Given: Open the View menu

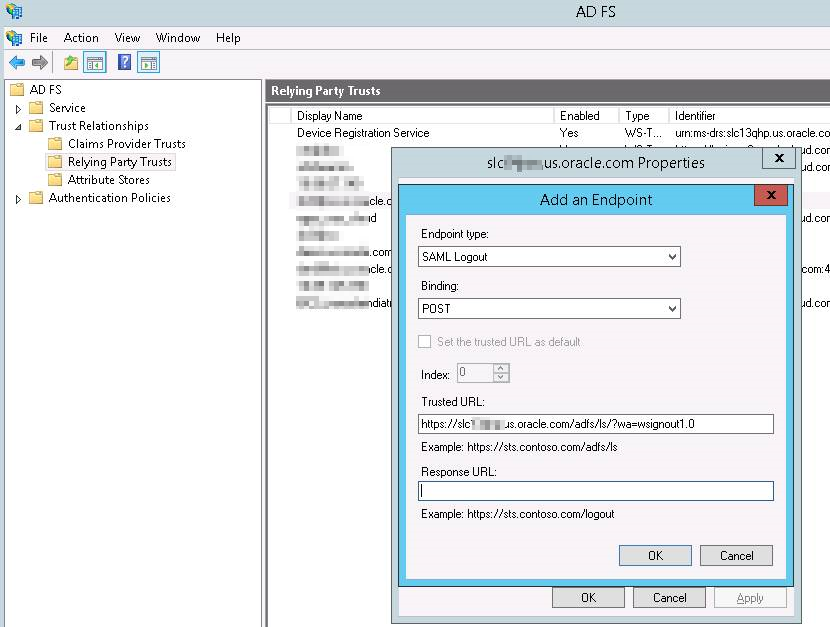Looking at the screenshot, I should pyautogui.click(x=128, y=38).
